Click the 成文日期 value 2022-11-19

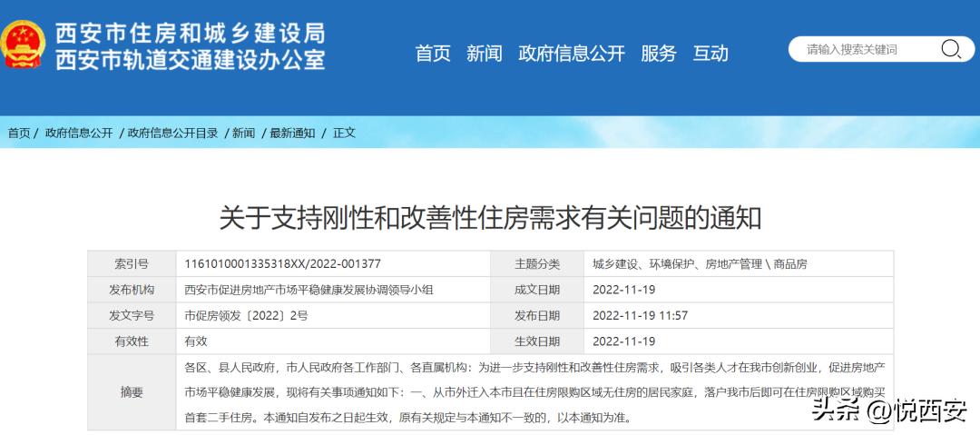pyautogui.click(x=623, y=290)
